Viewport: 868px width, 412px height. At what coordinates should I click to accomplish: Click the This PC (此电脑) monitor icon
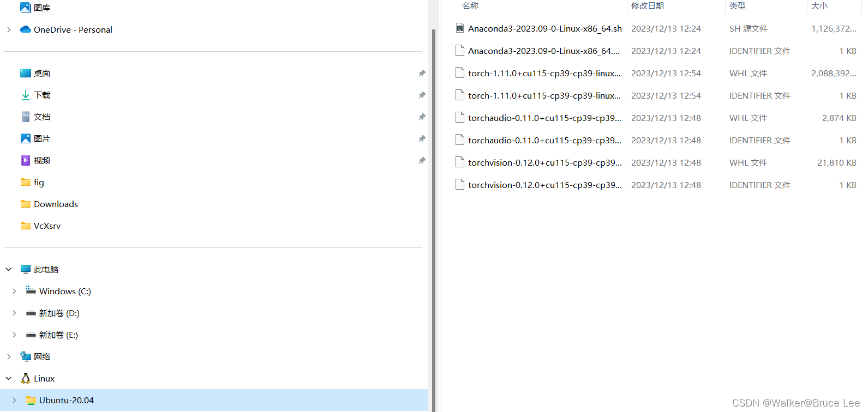[25, 269]
